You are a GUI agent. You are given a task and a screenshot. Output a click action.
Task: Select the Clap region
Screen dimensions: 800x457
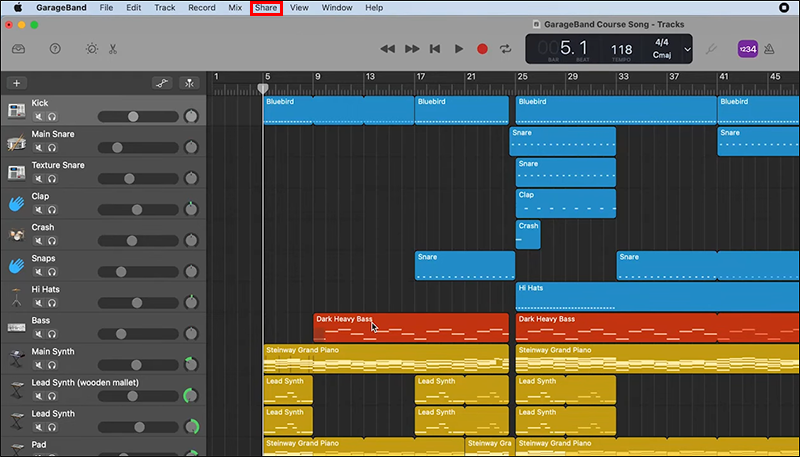coord(566,204)
